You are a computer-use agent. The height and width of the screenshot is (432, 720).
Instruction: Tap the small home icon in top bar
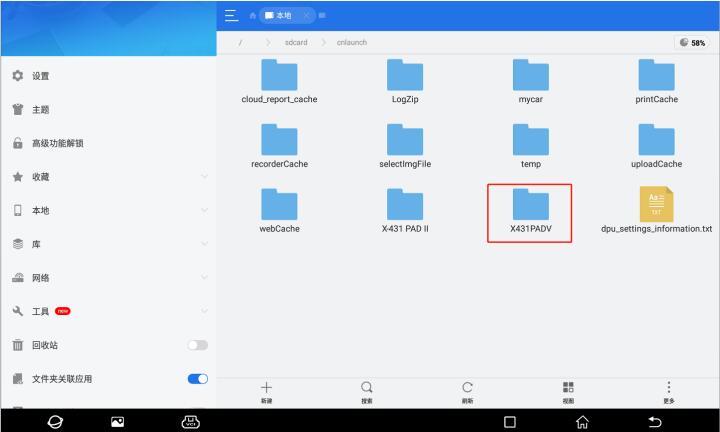point(253,16)
